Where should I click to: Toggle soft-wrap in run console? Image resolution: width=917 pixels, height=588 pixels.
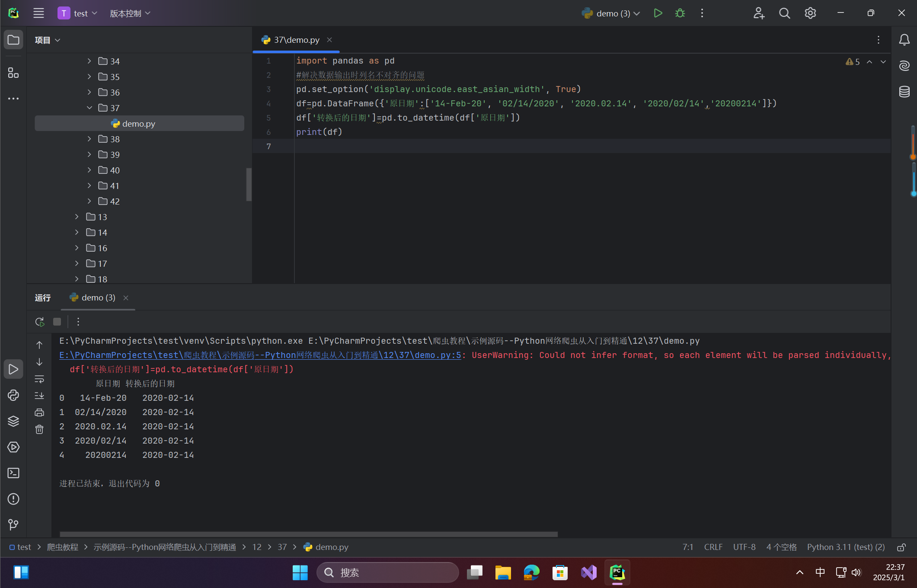click(39, 379)
